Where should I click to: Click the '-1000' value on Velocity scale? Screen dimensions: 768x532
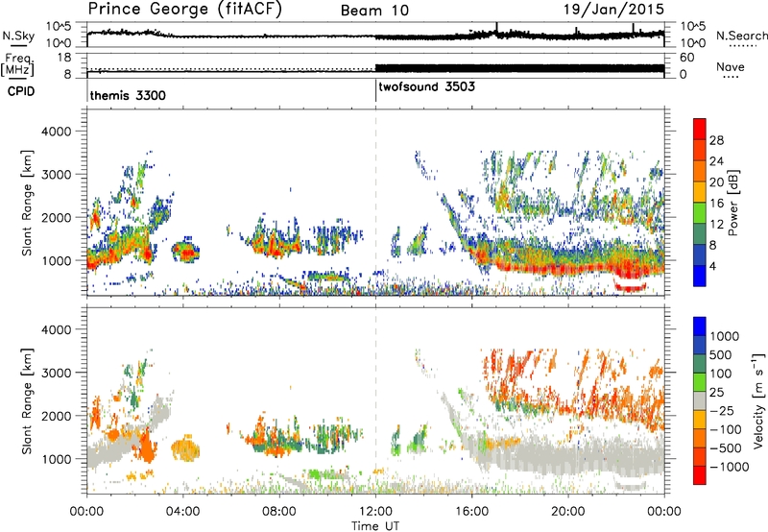pos(729,467)
